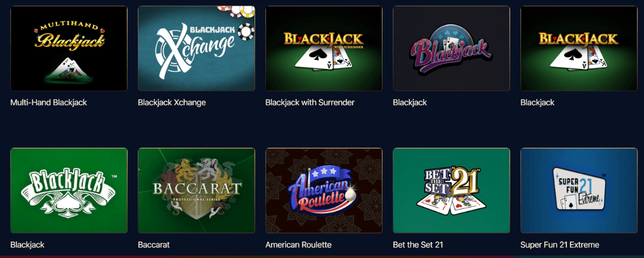Launch Blackjack Xchange game tile
The image size is (644, 258).
pyautogui.click(x=196, y=48)
